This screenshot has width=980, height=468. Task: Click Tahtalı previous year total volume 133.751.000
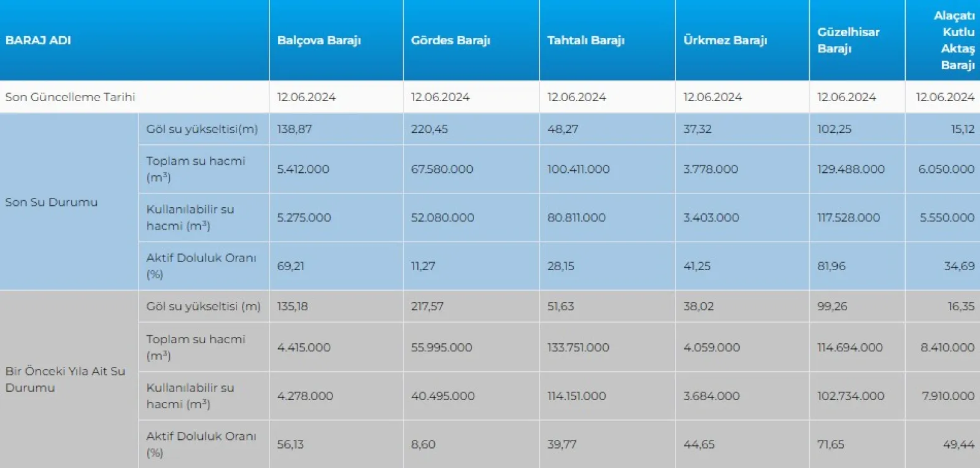click(x=578, y=348)
